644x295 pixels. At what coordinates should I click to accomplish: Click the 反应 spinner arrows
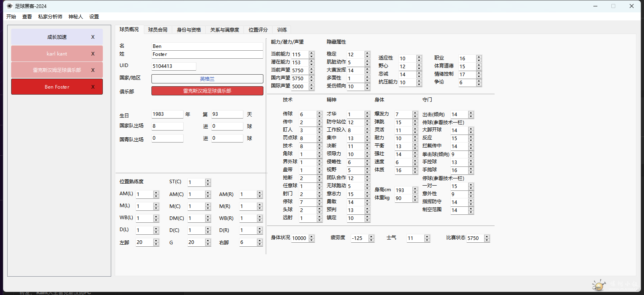click(x=471, y=138)
